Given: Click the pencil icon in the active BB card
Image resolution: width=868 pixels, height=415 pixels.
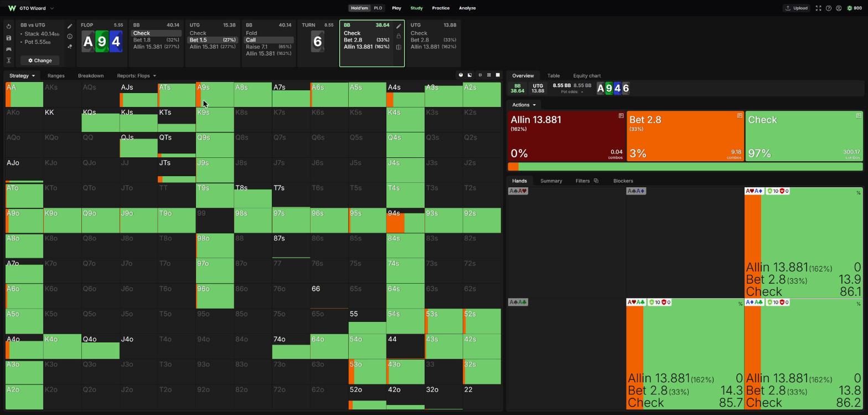Looking at the screenshot, I should click(x=399, y=26).
